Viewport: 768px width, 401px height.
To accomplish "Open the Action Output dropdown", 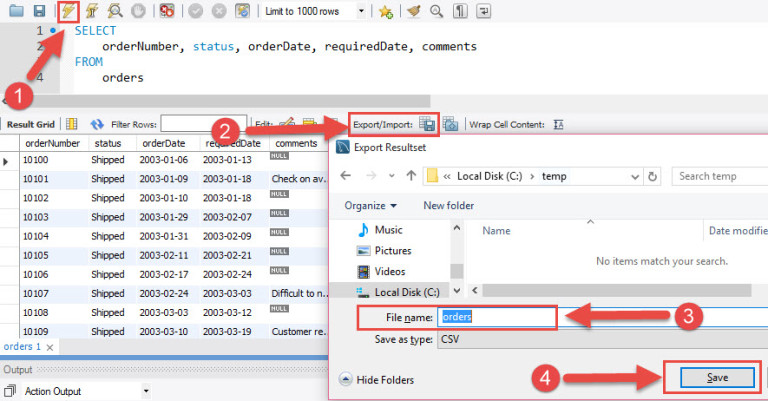I will coord(146,391).
